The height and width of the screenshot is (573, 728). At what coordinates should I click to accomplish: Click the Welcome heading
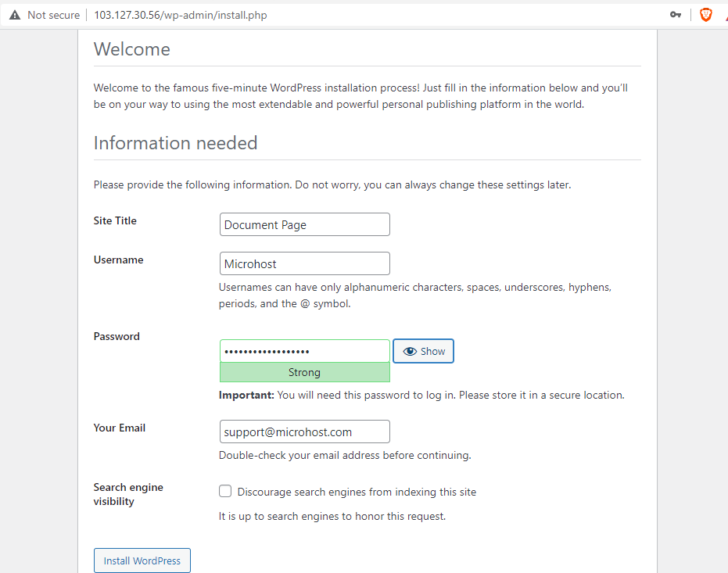132,49
